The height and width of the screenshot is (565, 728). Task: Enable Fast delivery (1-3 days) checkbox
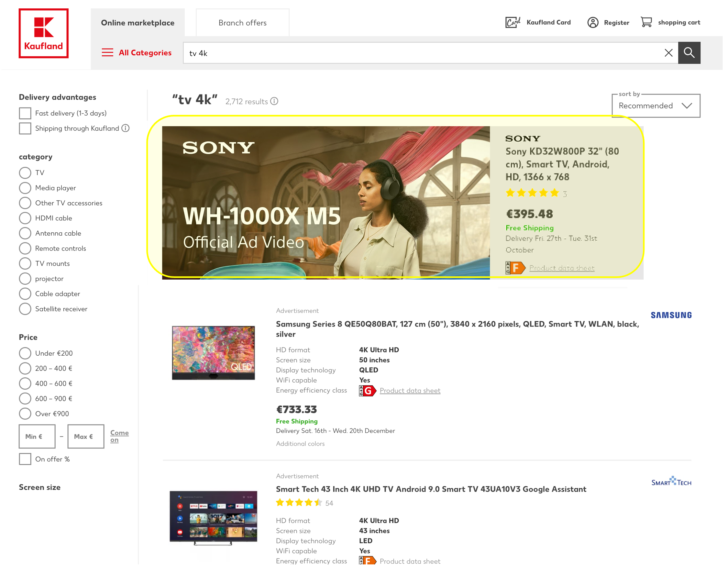point(25,113)
